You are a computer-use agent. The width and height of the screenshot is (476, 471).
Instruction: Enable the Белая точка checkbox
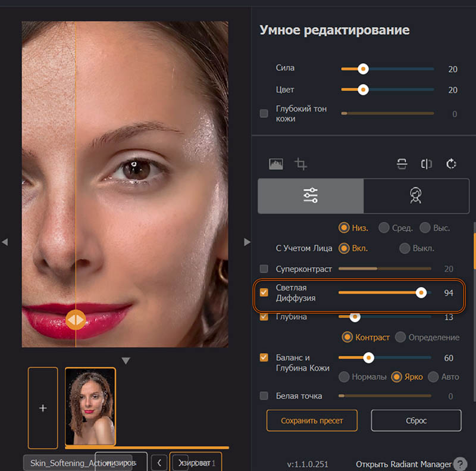264,395
